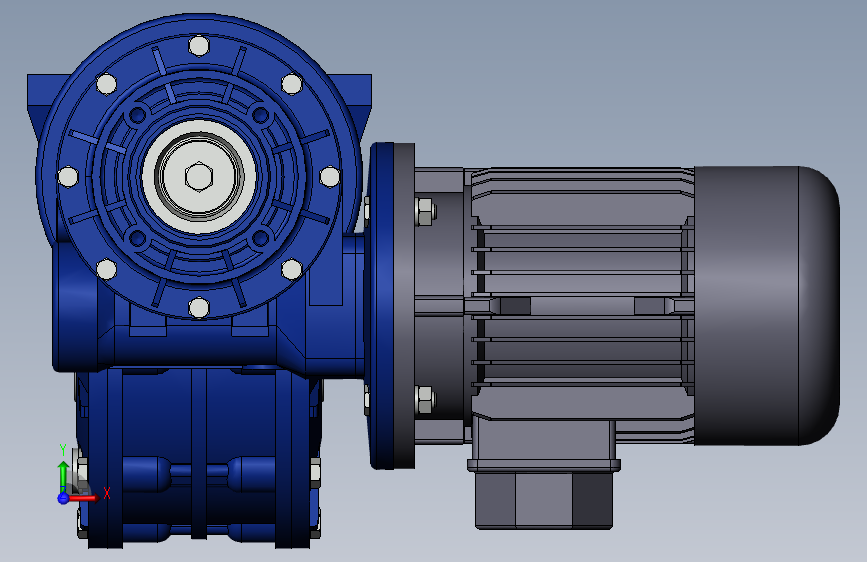
Task: Click the blue origin ball of the triad
Action: (x=63, y=498)
